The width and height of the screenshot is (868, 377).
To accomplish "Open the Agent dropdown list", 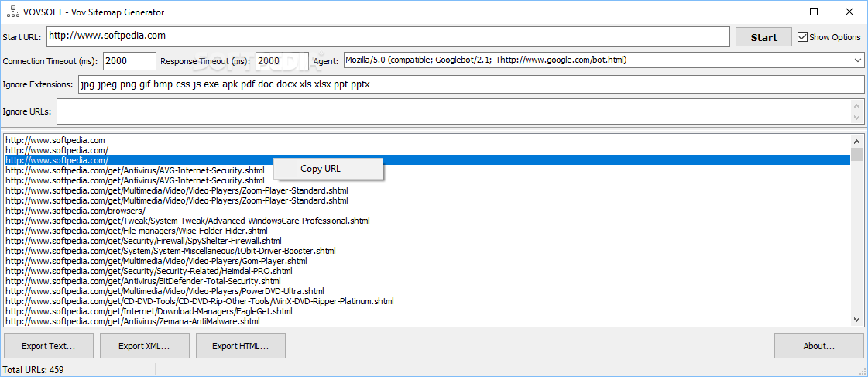I will 858,60.
